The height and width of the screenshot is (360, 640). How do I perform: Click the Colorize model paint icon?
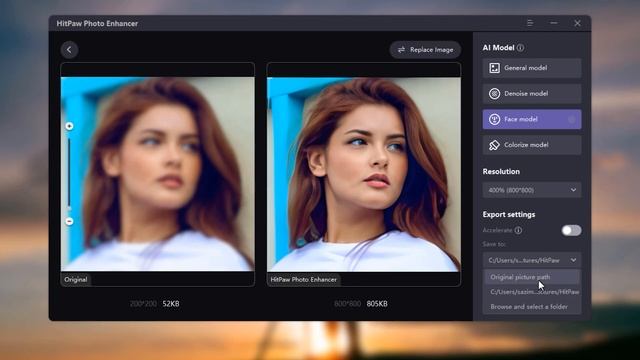pos(494,145)
